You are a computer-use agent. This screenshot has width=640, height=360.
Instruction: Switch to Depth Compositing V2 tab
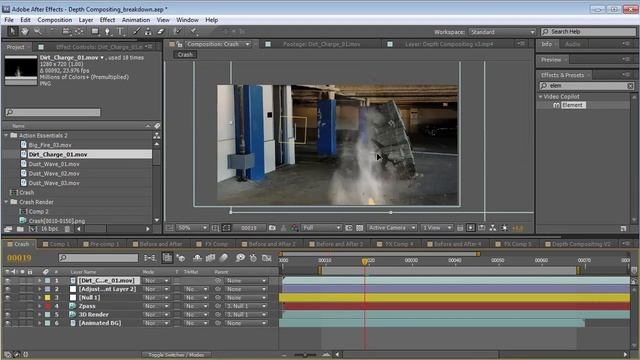pyautogui.click(x=580, y=244)
